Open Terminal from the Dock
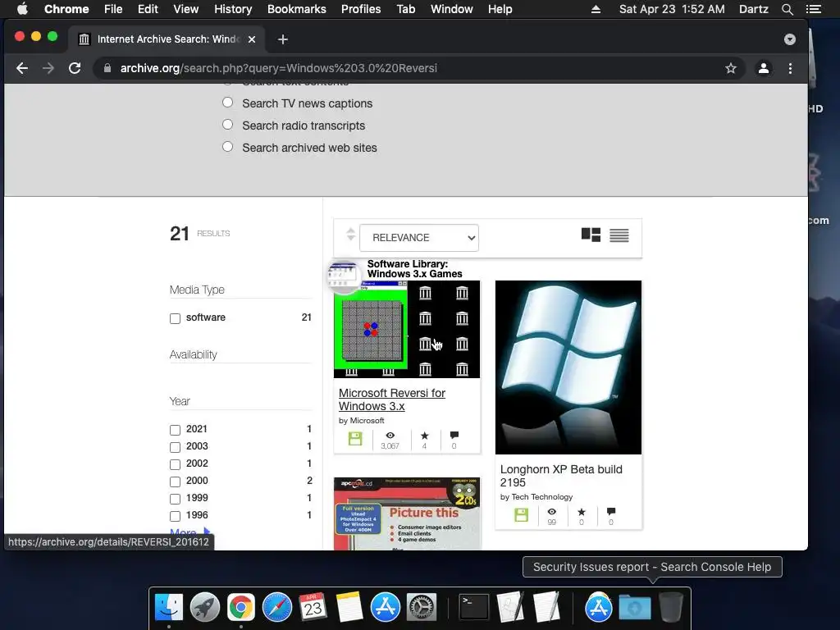Image resolution: width=840 pixels, height=630 pixels. [x=474, y=607]
